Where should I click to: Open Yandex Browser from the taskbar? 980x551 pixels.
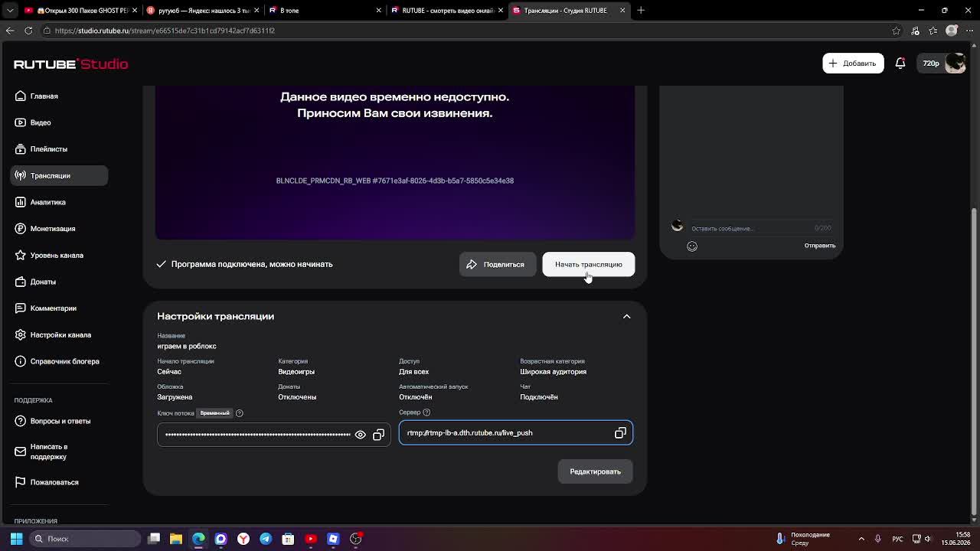(243, 539)
